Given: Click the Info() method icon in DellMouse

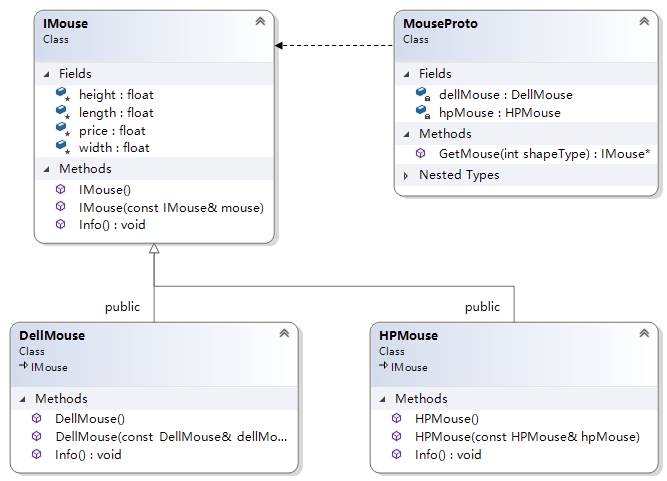Looking at the screenshot, I should [37, 454].
